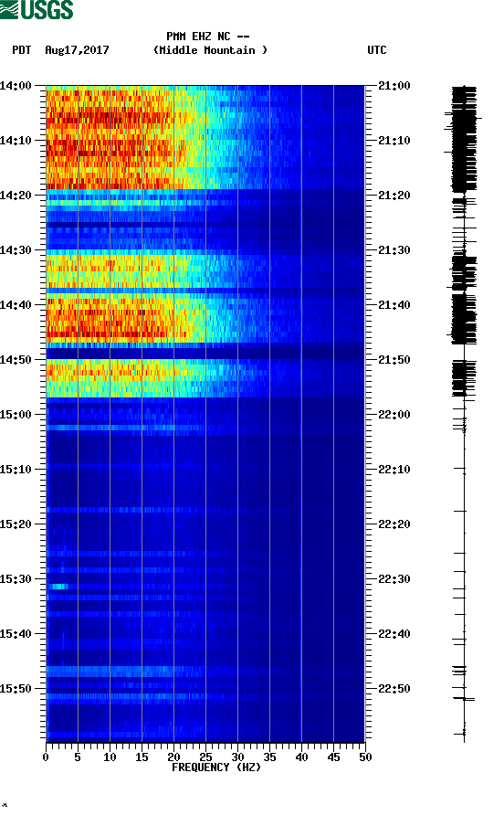The height and width of the screenshot is (815, 504).
Task: Click the 14:30 PDT time label
Action: tap(16, 250)
